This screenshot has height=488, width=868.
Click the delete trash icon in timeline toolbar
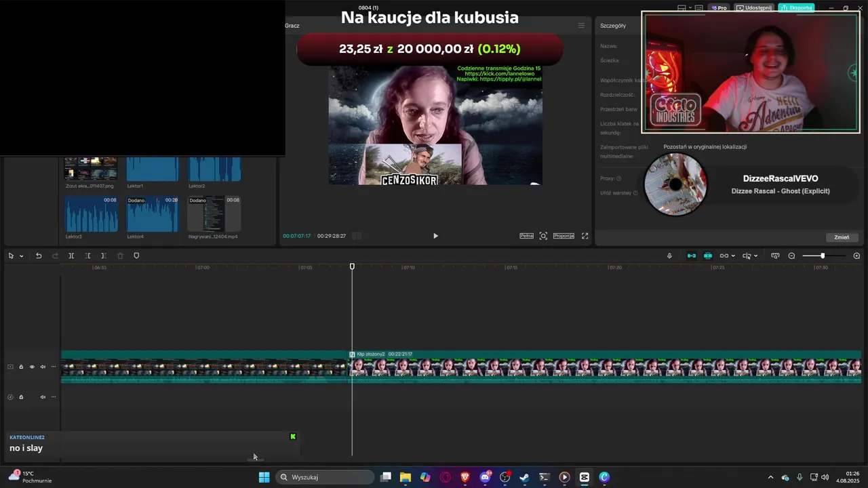coord(120,256)
